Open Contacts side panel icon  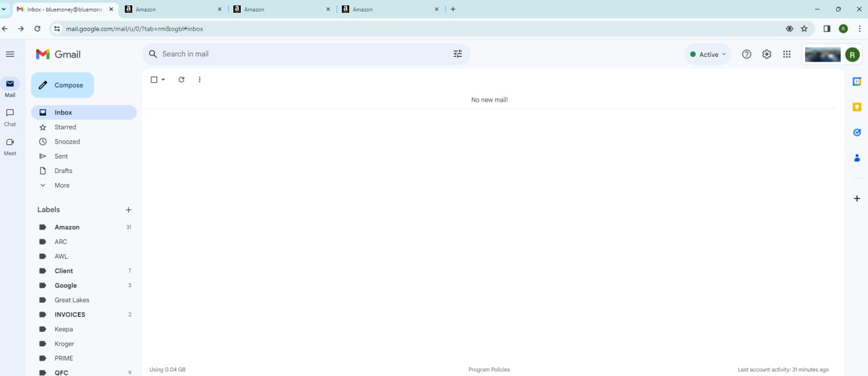[x=857, y=158]
